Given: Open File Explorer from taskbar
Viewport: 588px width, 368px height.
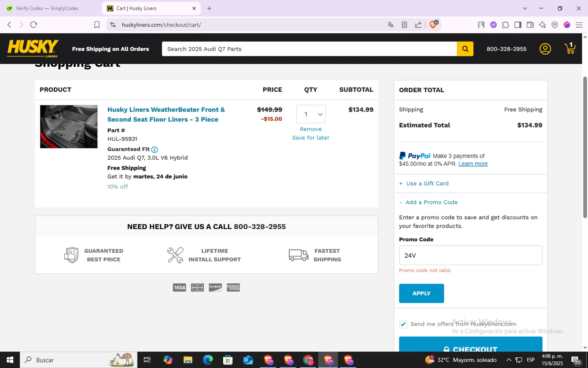Looking at the screenshot, I should tap(188, 360).
